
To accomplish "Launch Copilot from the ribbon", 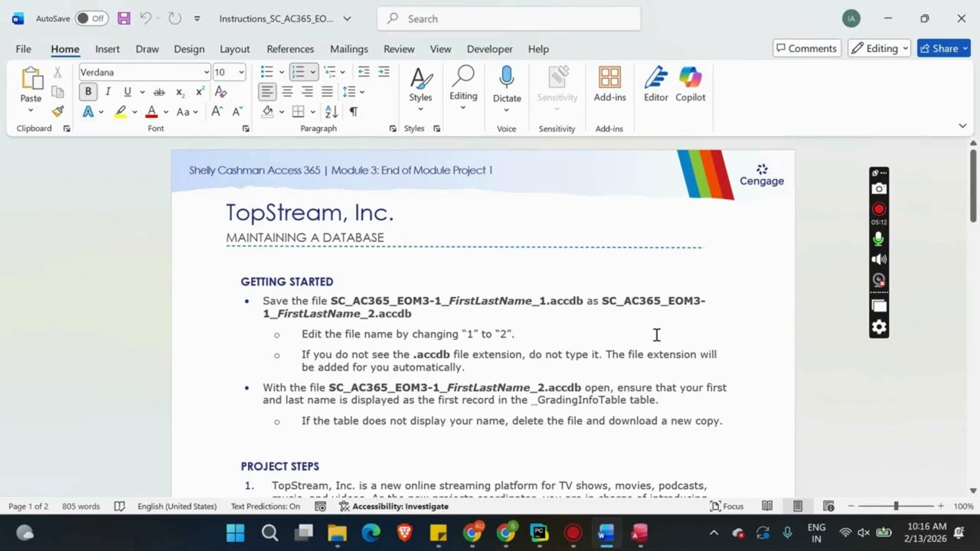I will (x=690, y=84).
